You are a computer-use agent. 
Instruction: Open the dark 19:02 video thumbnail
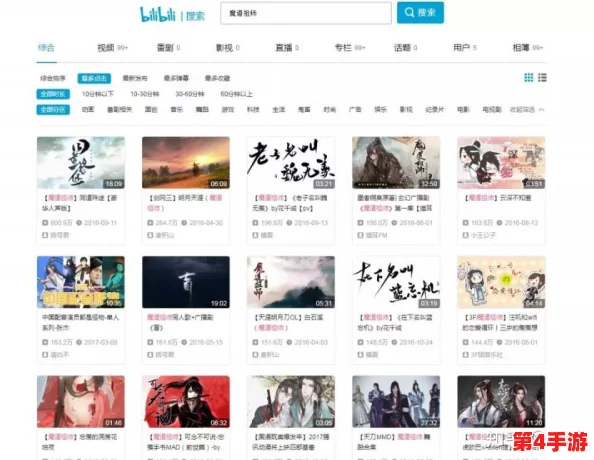tap(186, 282)
